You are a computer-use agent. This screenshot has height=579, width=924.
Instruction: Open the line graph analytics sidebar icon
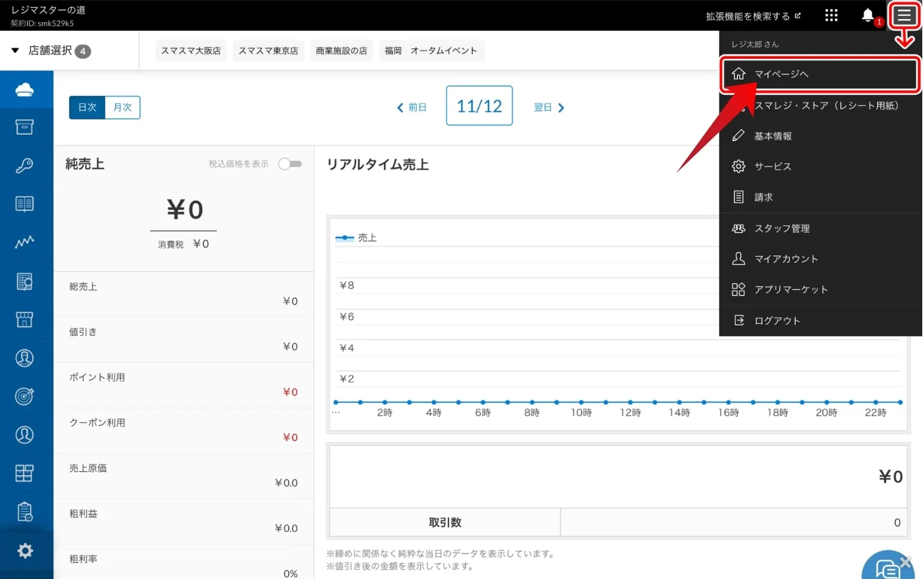[25, 242]
